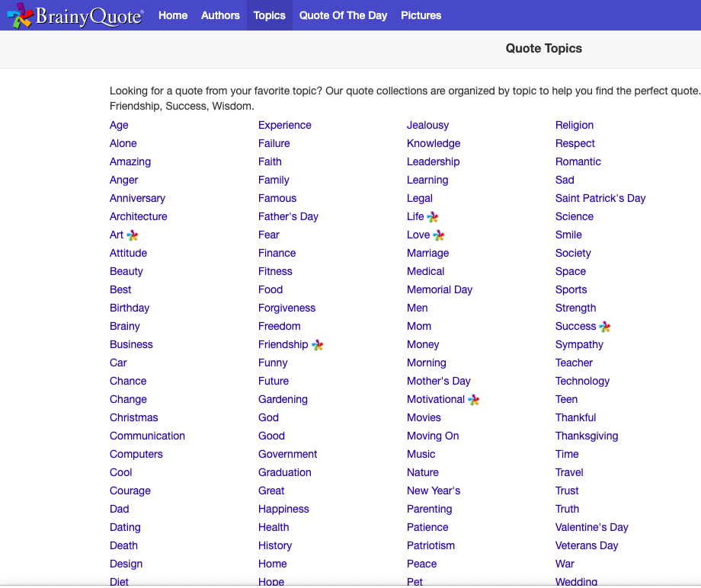Open the Science topic

point(575,217)
